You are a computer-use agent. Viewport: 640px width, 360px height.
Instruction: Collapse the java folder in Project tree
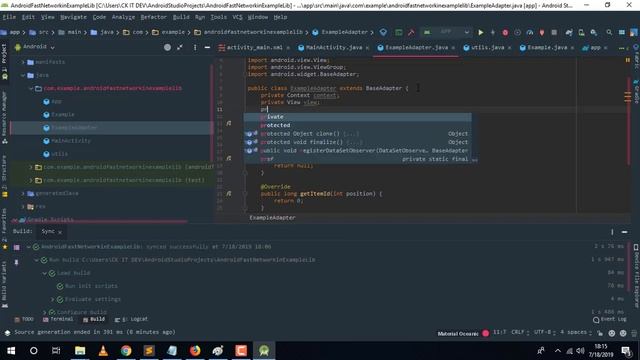click(23, 76)
